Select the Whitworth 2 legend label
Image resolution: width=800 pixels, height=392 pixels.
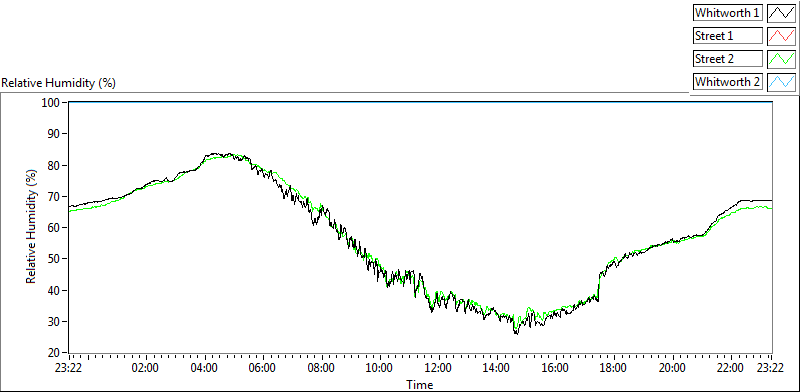728,82
